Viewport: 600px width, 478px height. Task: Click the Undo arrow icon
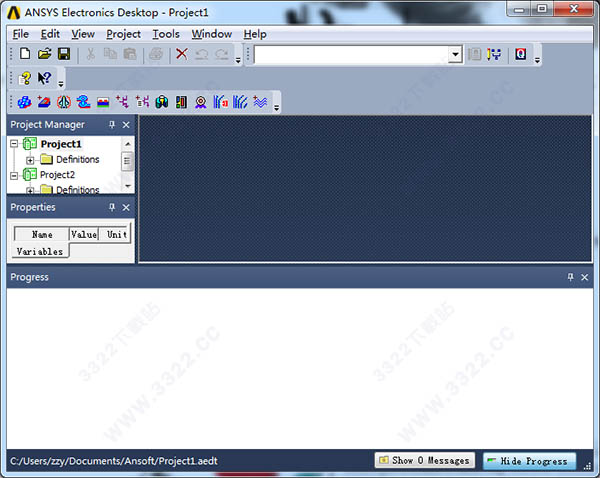[201, 54]
